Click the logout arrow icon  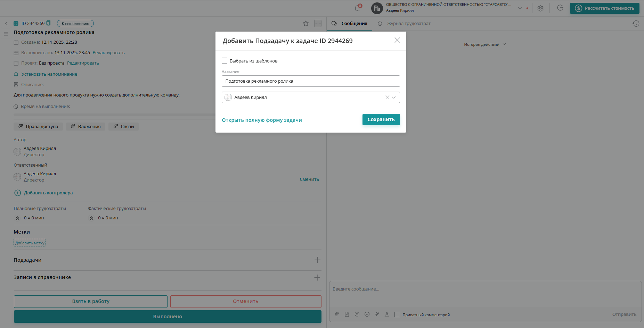point(560,8)
